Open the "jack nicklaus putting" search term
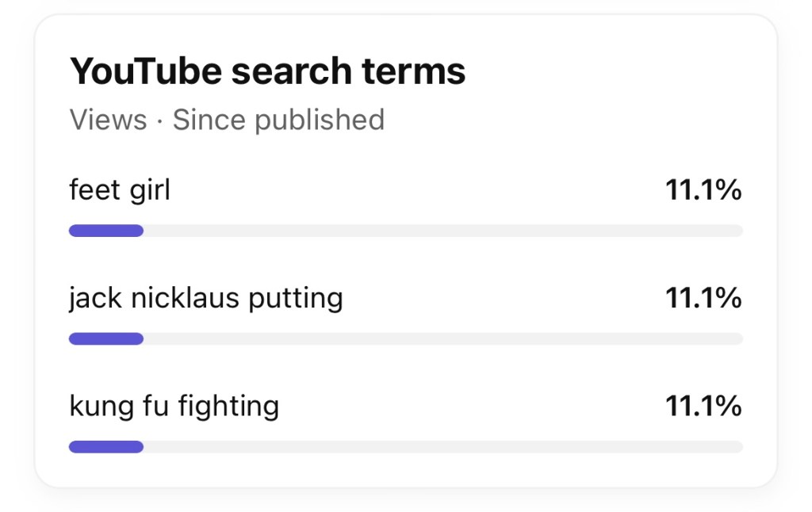 (206, 299)
